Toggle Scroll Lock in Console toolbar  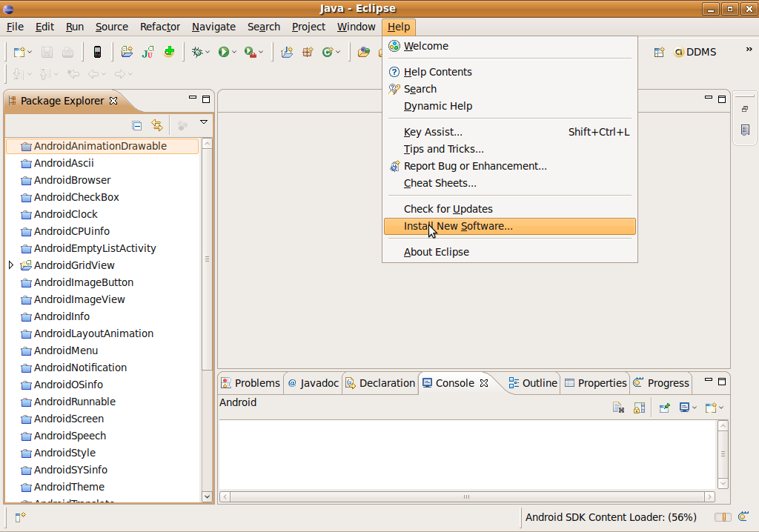click(639, 408)
